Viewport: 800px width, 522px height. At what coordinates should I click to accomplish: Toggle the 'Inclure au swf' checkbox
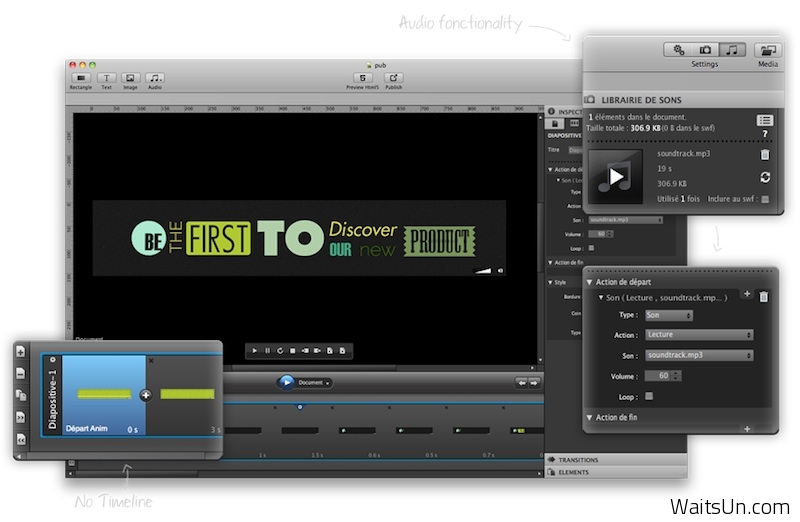point(765,199)
